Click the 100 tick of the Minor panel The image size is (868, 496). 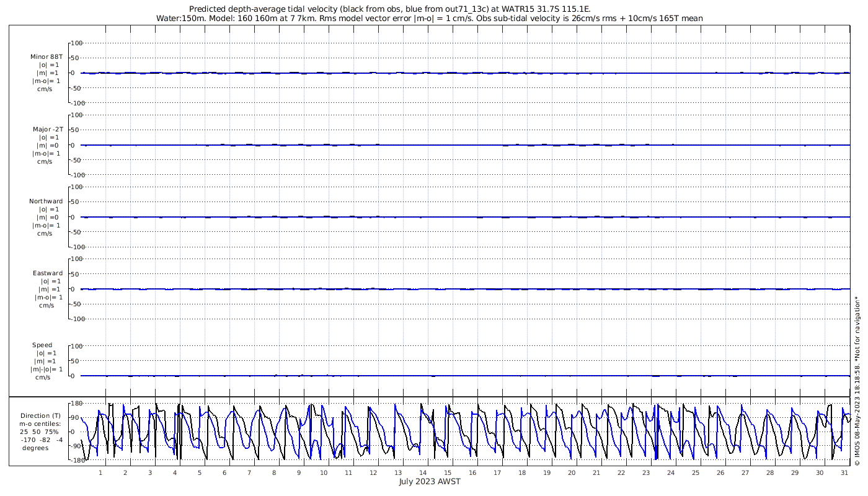(x=77, y=43)
